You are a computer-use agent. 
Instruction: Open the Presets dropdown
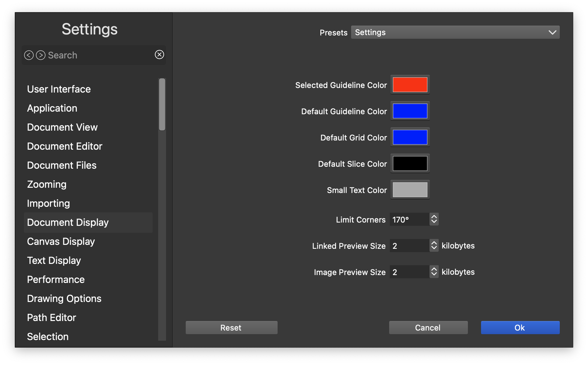pos(455,32)
